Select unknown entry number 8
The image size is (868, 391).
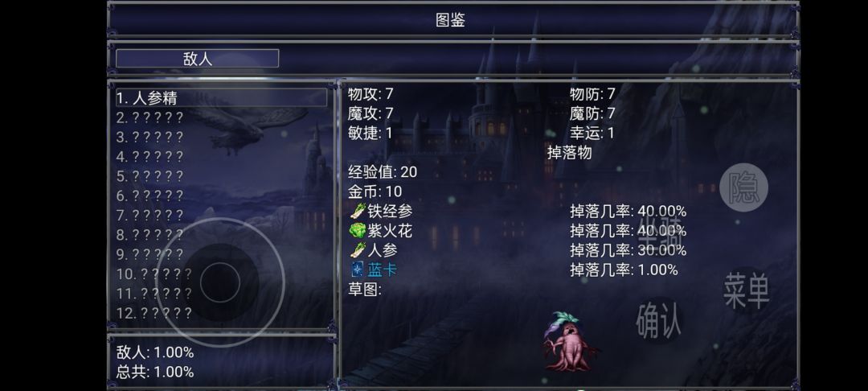pyautogui.click(x=149, y=235)
